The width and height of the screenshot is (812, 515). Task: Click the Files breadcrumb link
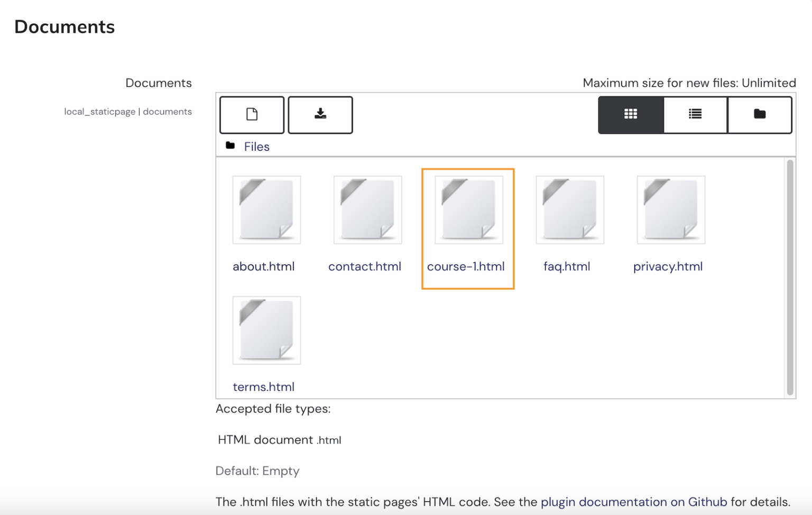tap(257, 146)
